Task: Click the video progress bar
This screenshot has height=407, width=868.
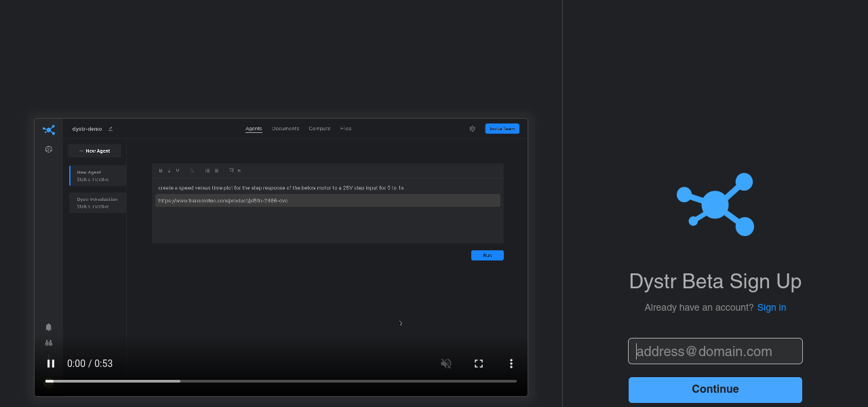Action: coord(281,381)
